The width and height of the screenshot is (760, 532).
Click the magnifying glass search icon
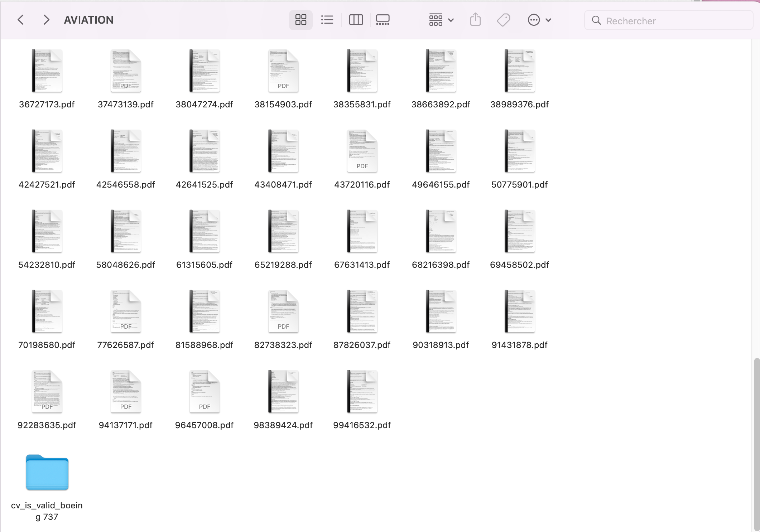[x=596, y=20]
